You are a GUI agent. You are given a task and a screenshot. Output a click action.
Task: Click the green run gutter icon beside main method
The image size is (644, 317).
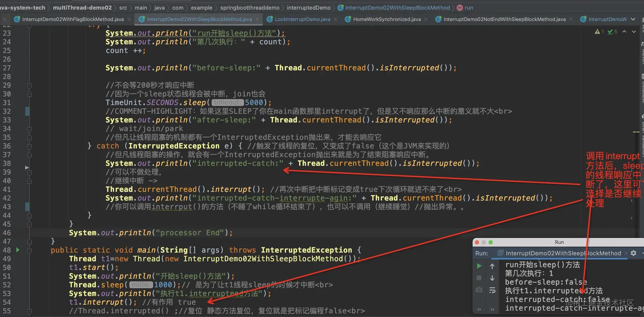tap(18, 250)
